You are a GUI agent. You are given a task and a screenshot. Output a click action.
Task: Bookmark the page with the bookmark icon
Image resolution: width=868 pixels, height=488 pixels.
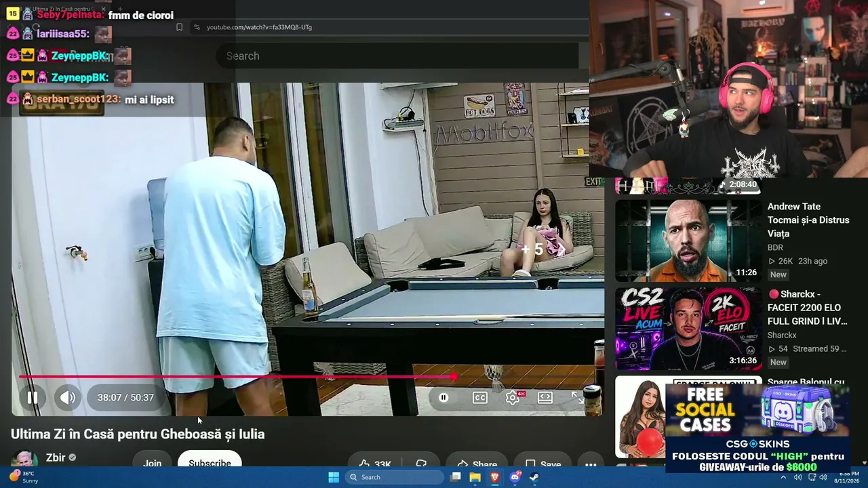point(179,27)
